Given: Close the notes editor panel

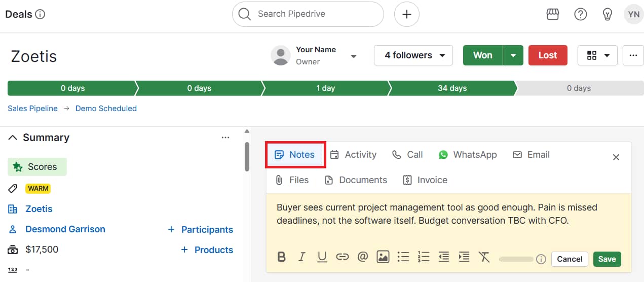Looking at the screenshot, I should click(616, 157).
